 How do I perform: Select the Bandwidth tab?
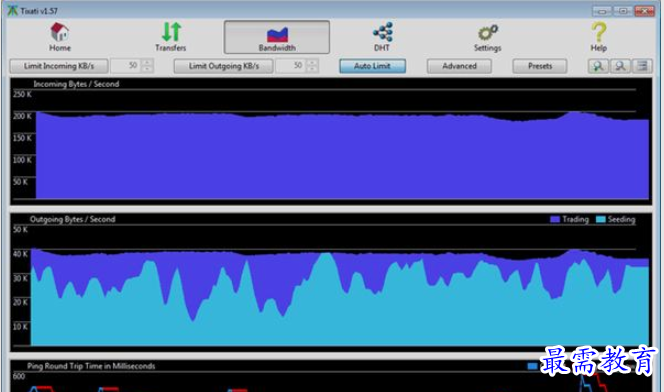(277, 37)
